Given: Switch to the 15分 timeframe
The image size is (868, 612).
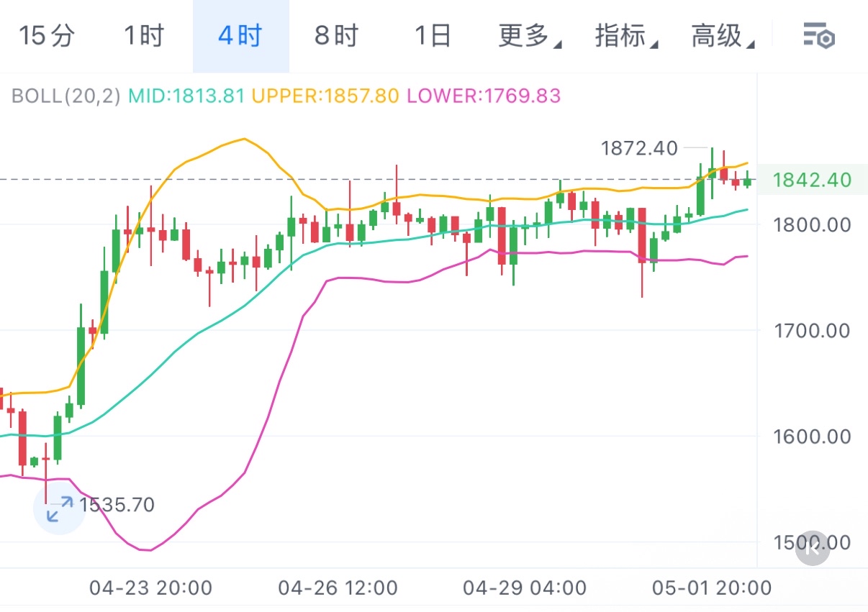Looking at the screenshot, I should (x=46, y=36).
